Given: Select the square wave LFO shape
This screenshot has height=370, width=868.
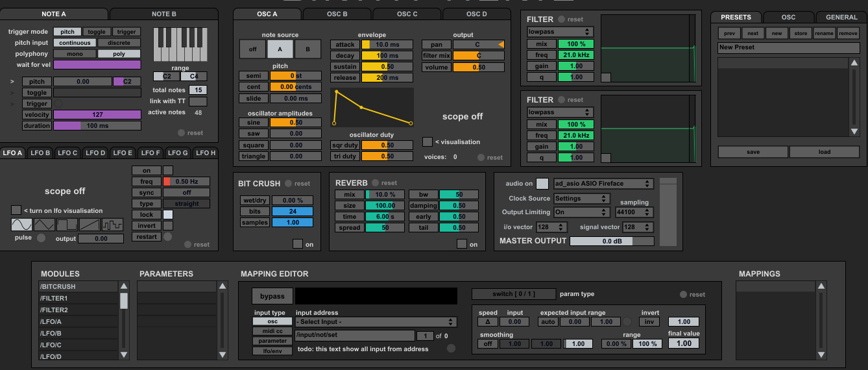Looking at the screenshot, I should [67, 225].
